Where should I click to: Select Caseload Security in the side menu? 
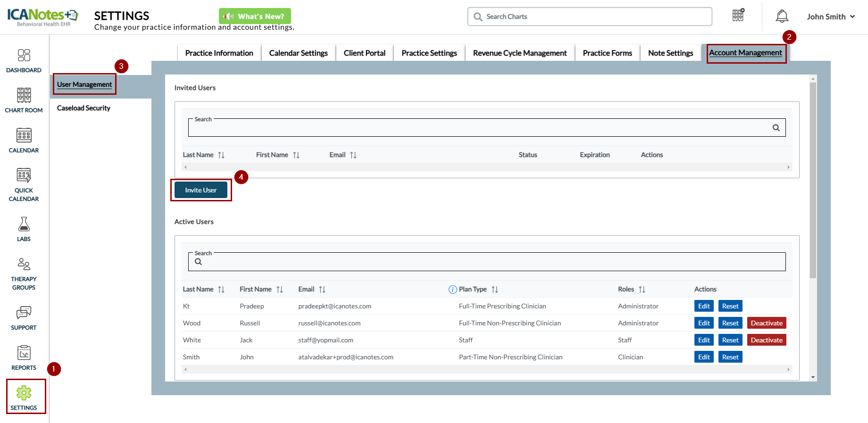[x=83, y=108]
